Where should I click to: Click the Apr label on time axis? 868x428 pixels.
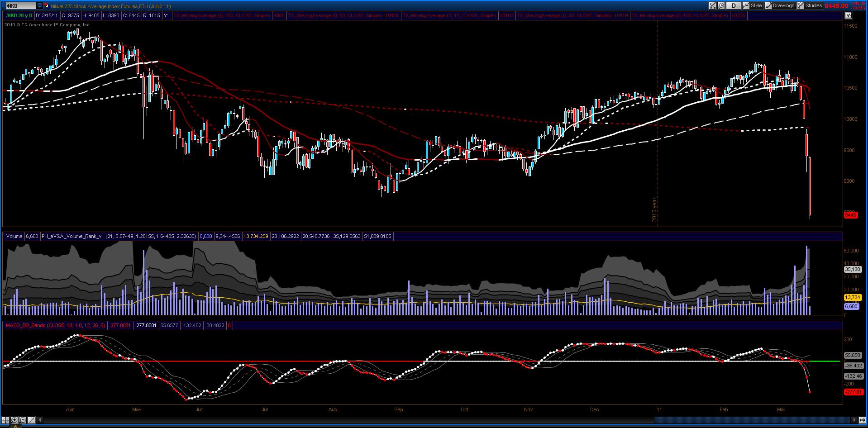(70, 409)
